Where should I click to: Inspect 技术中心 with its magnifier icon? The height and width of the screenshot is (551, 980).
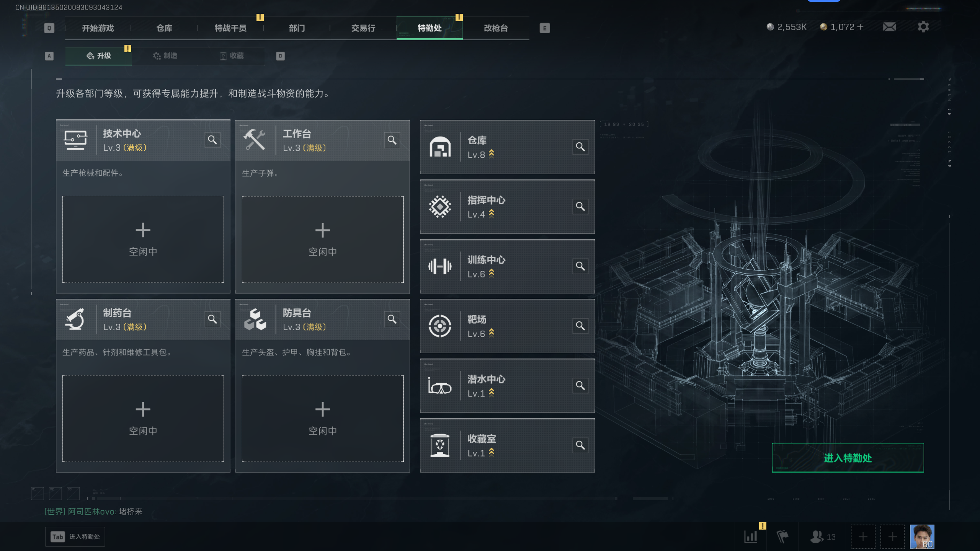click(x=212, y=140)
